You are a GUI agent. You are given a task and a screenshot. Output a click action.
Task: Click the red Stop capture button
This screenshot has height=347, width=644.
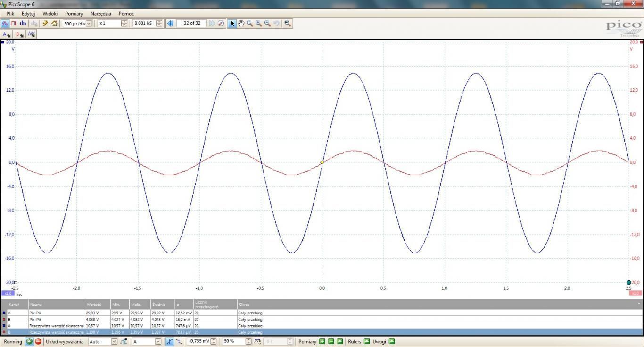coord(38,341)
